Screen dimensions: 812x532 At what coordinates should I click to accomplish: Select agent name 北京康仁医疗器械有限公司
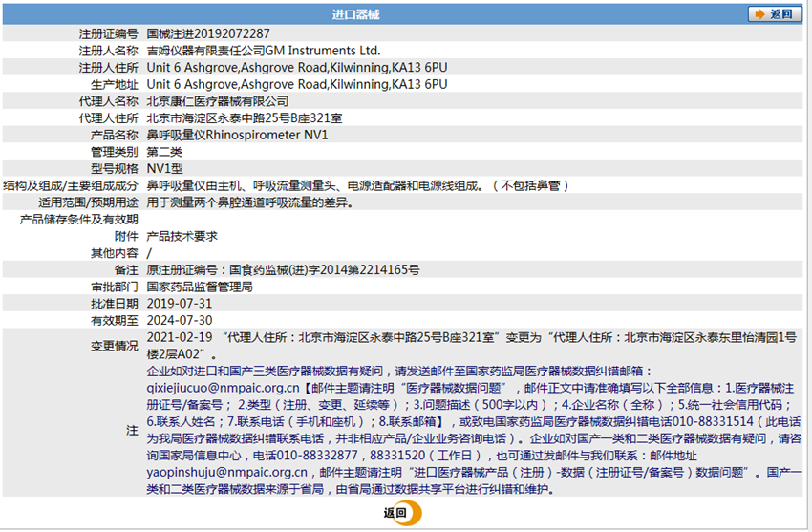tap(218, 101)
